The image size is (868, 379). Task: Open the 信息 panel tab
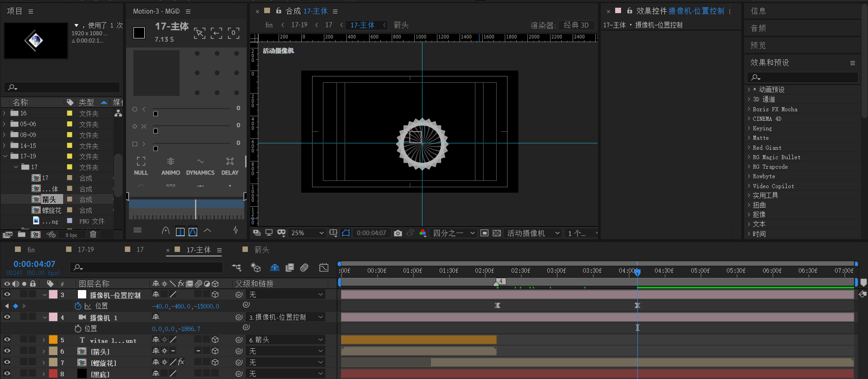point(759,11)
